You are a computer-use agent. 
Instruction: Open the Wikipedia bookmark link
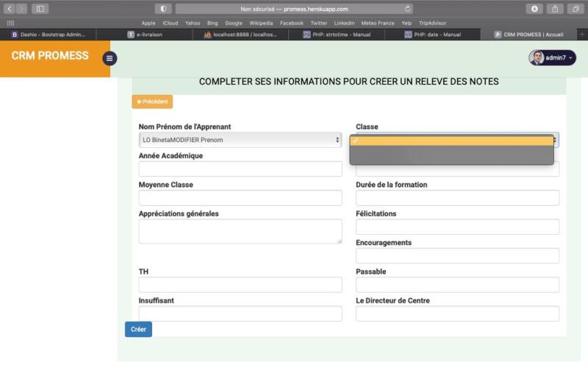(261, 23)
